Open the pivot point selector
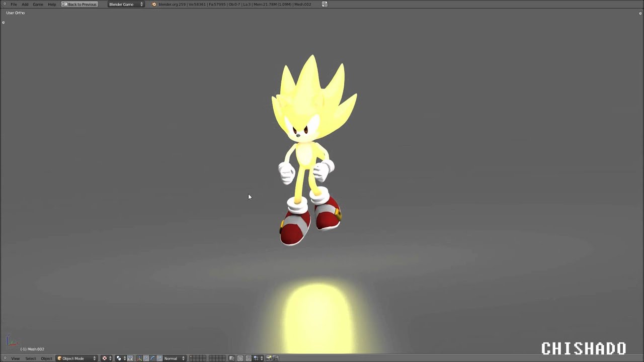This screenshot has height=362, width=644. point(121,358)
